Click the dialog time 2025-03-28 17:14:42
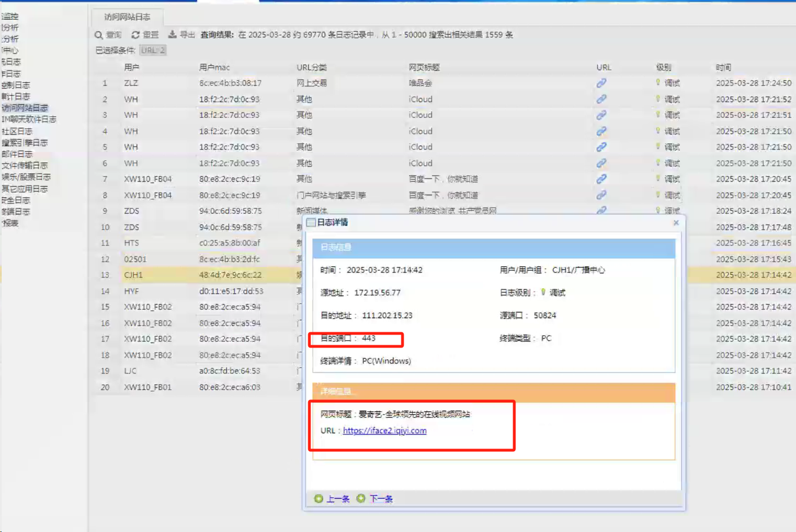 tap(384, 270)
